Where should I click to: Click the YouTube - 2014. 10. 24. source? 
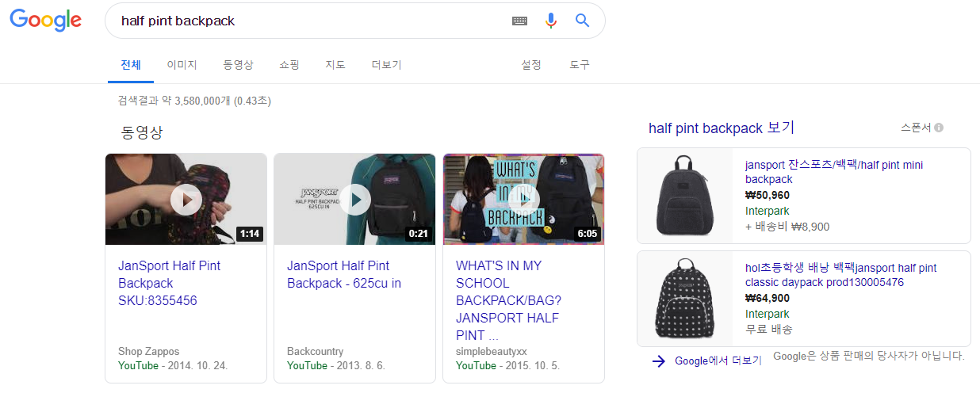click(x=173, y=366)
